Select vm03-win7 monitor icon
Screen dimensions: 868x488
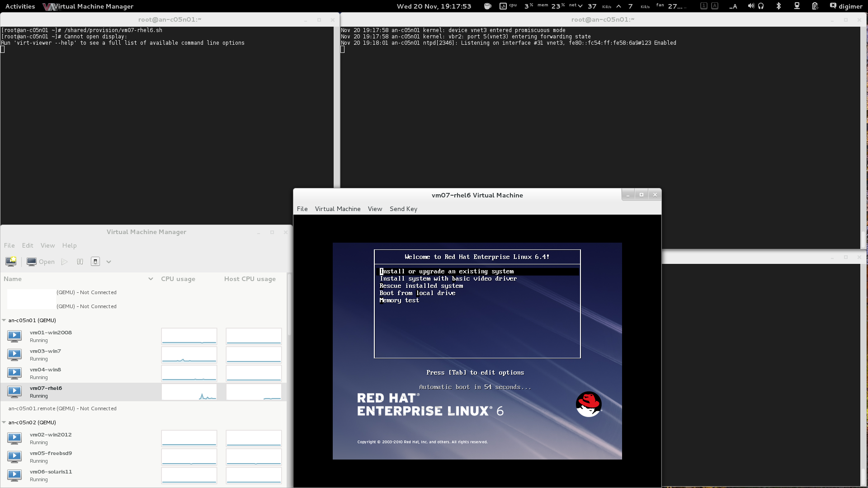tap(14, 354)
